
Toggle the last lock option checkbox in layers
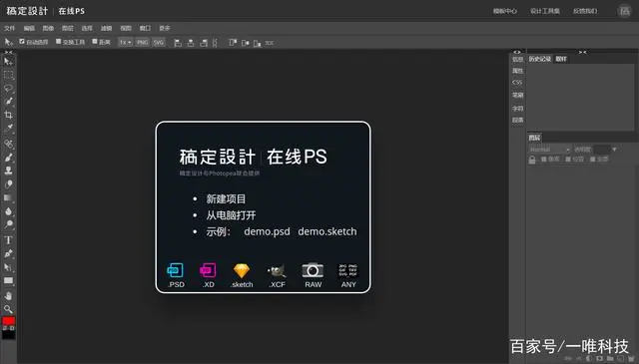click(592, 160)
